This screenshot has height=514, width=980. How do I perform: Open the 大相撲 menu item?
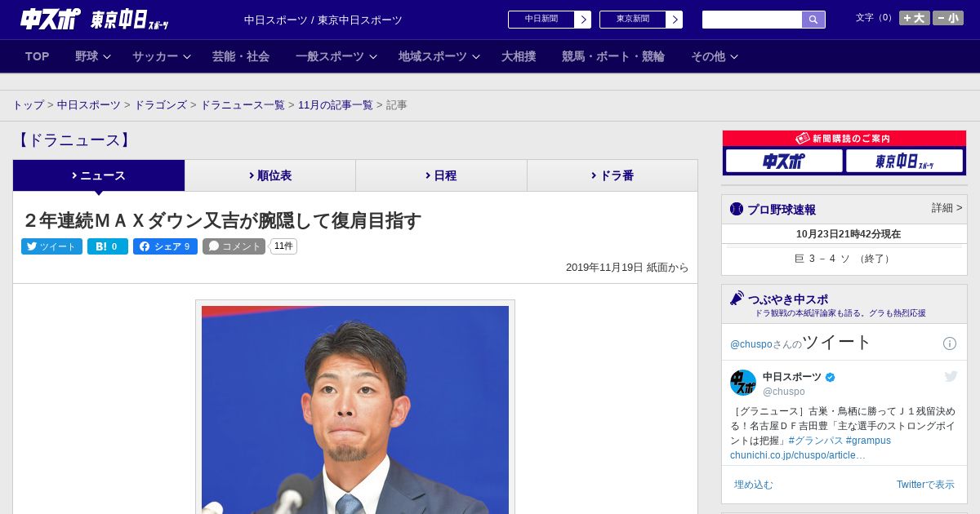[x=519, y=56]
